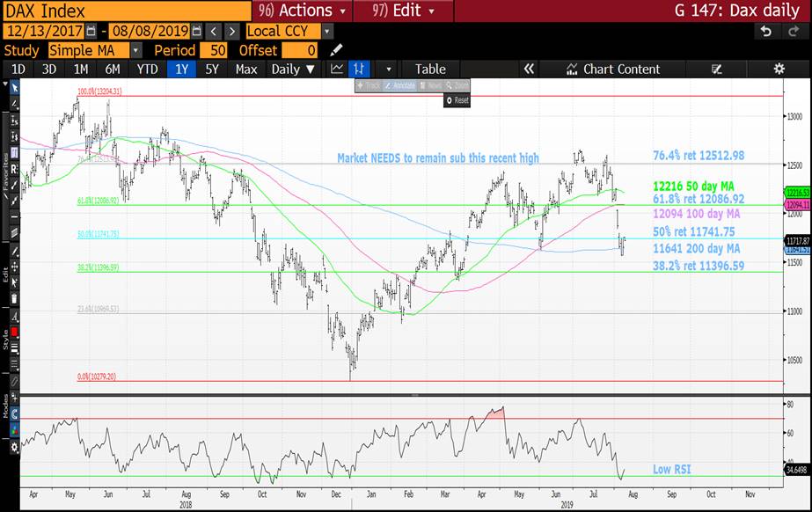Open the Chart Content panel
This screenshot has height=512, width=812.
613,69
